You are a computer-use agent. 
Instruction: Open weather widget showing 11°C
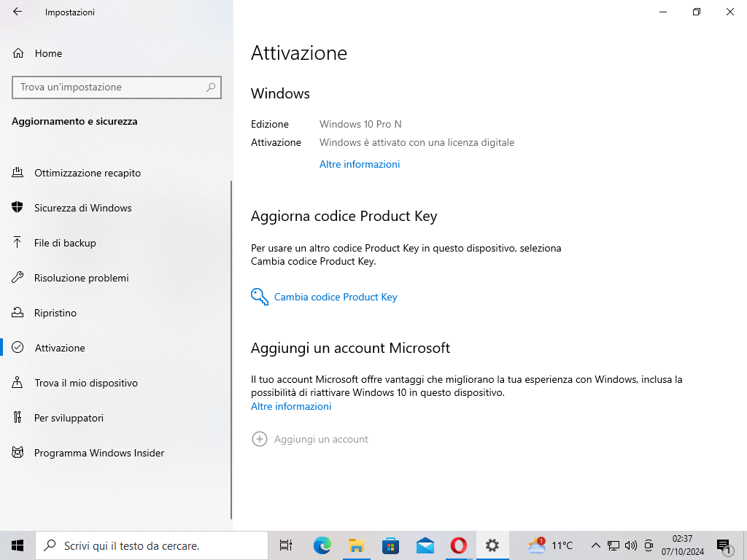coord(550,545)
